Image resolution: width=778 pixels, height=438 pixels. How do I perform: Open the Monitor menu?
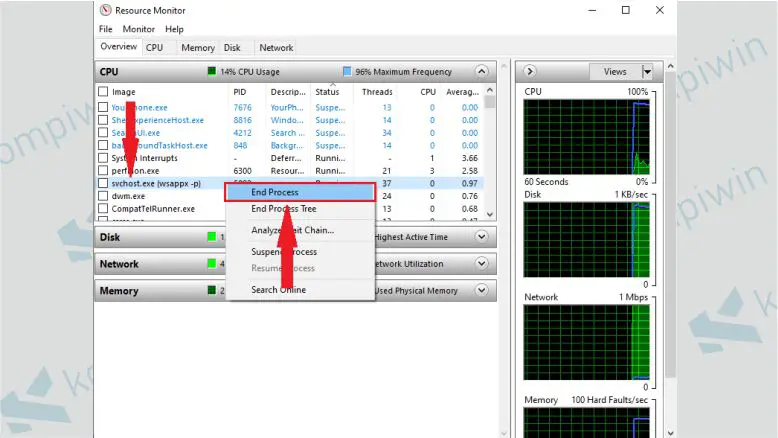pyautogui.click(x=138, y=29)
